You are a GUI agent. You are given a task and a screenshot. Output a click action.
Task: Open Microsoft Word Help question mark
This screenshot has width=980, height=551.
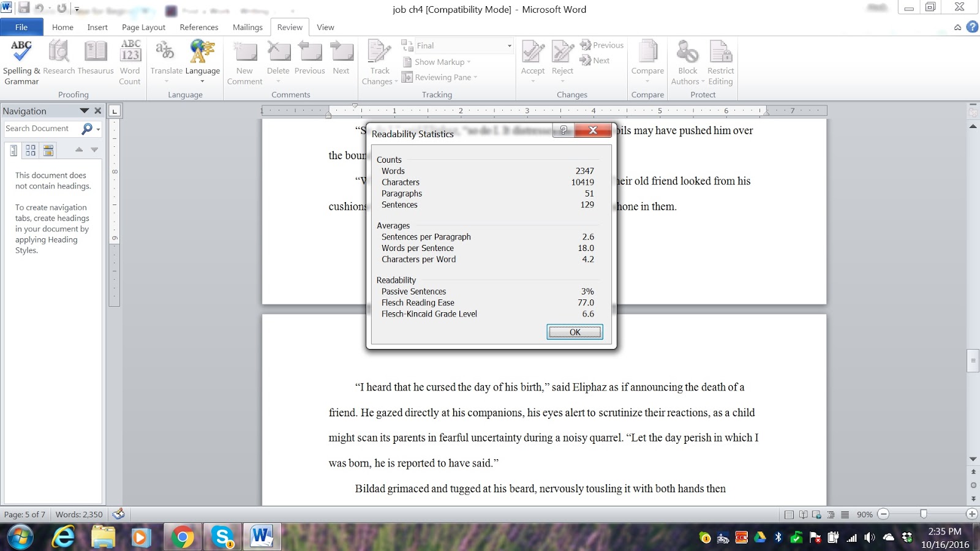tap(972, 27)
